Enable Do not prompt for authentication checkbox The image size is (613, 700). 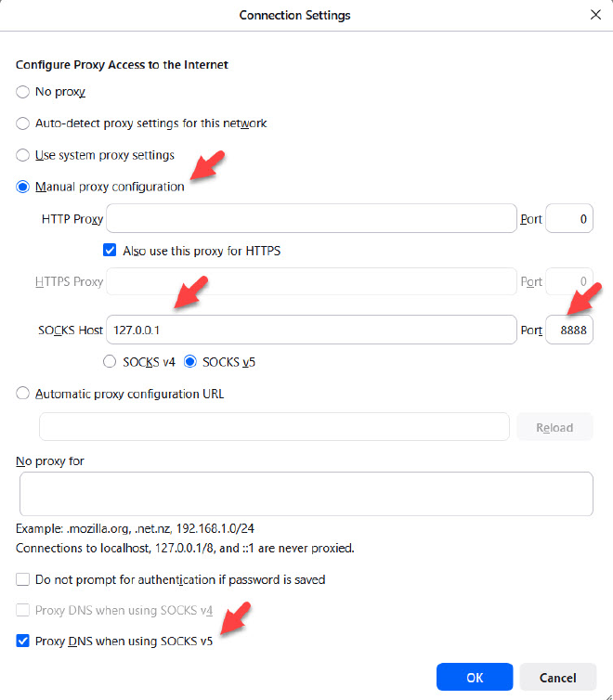[23, 580]
